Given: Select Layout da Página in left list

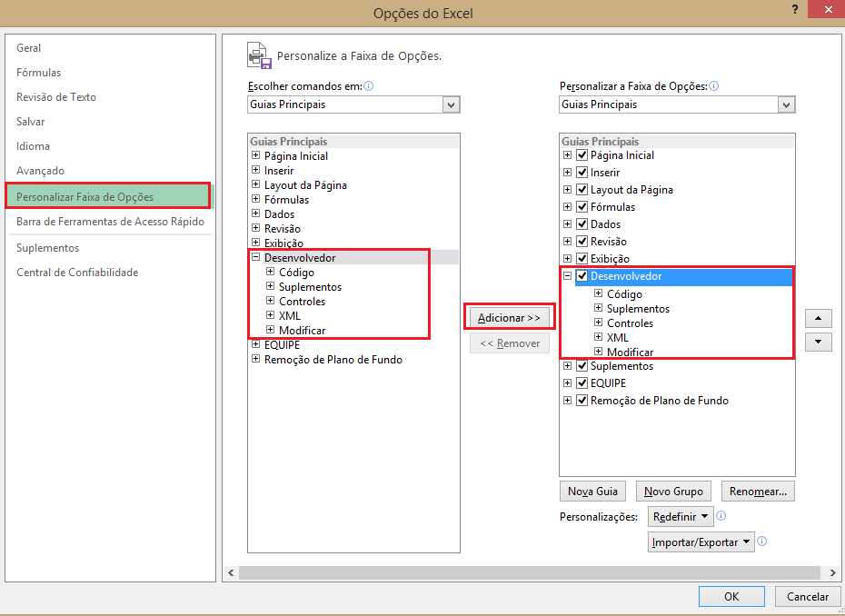Looking at the screenshot, I should pos(305,185).
